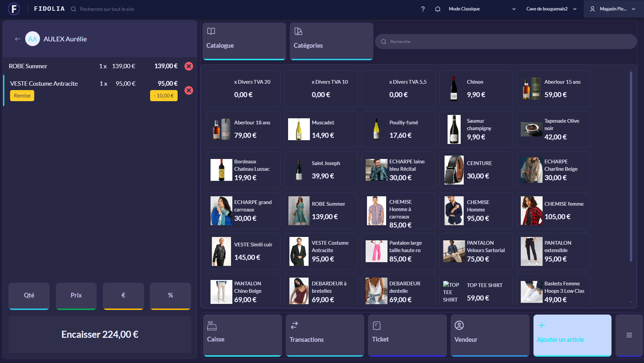
Task: Click the Ajouter un article button
Action: point(572,335)
